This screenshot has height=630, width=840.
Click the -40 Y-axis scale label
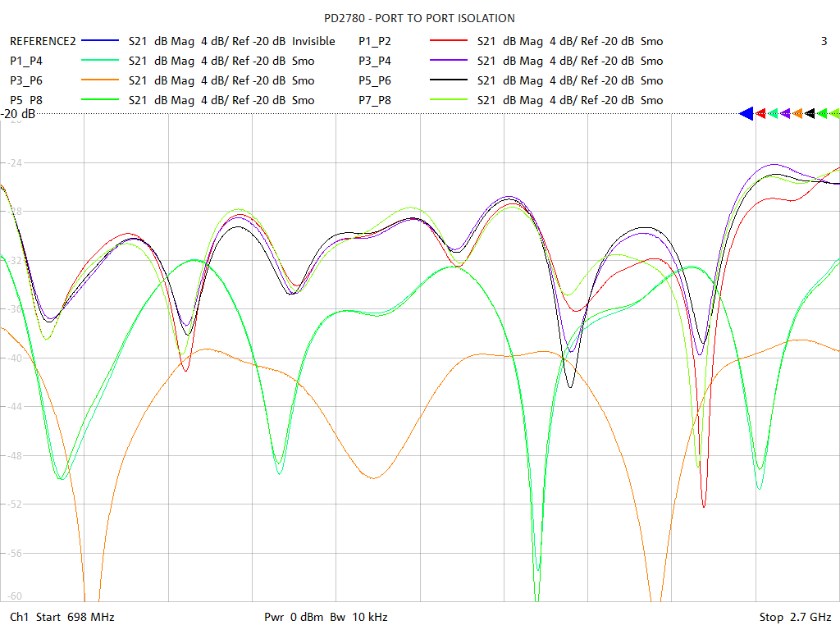[x=13, y=358]
